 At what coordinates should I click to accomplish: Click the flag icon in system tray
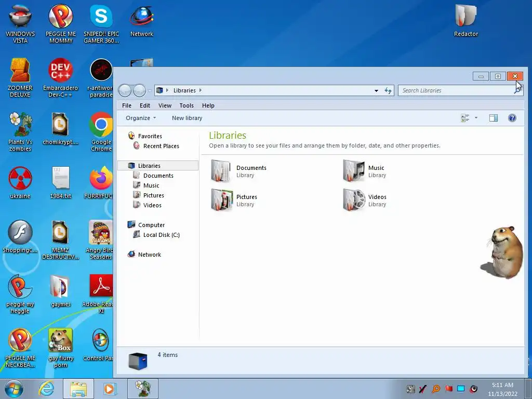(x=448, y=389)
